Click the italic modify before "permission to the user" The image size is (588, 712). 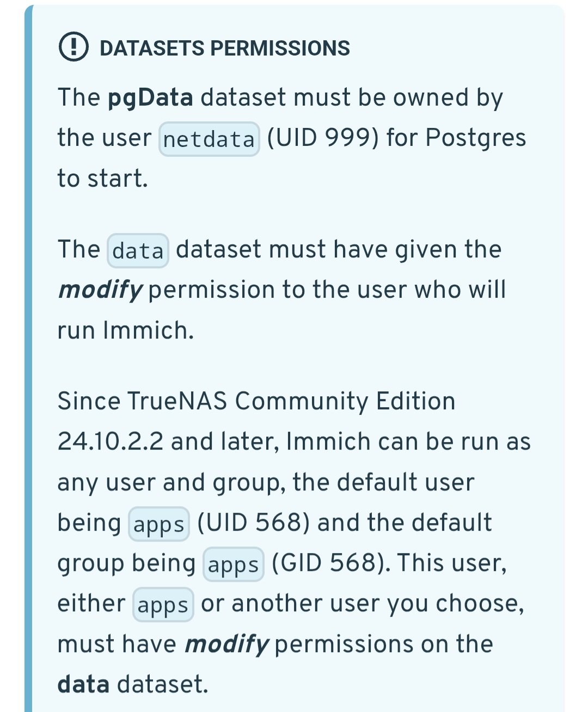pos(100,290)
